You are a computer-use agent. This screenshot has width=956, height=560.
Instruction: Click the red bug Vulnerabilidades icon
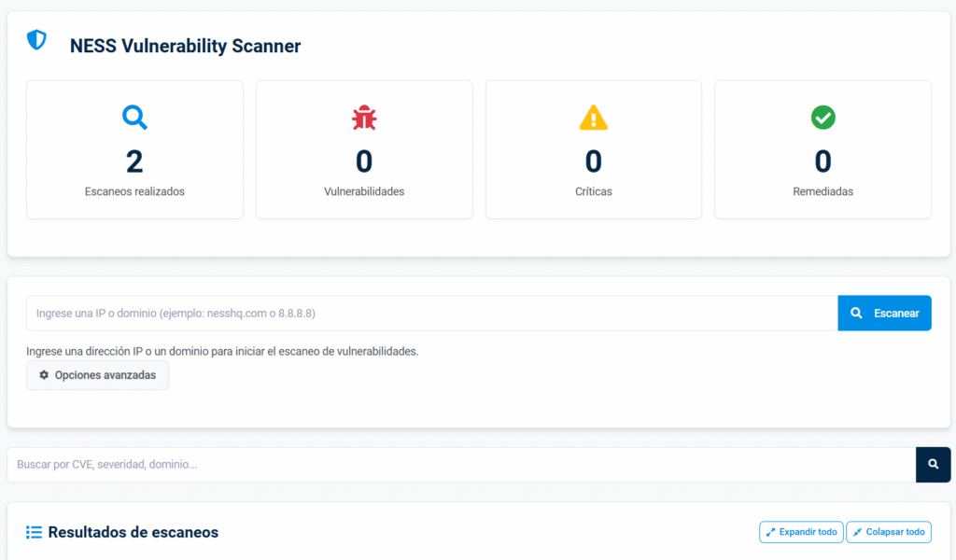pyautogui.click(x=364, y=118)
